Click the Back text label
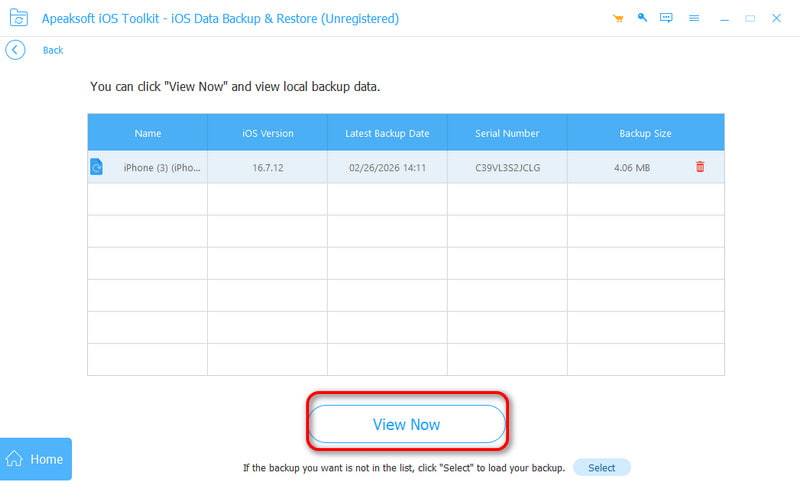 click(x=53, y=50)
